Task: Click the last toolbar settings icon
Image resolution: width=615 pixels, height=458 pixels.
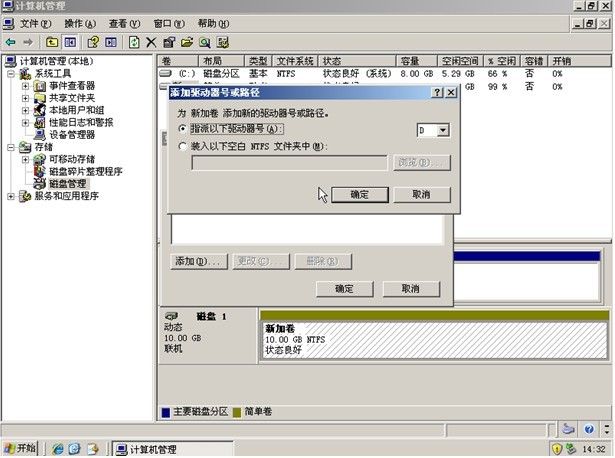Action: point(223,42)
